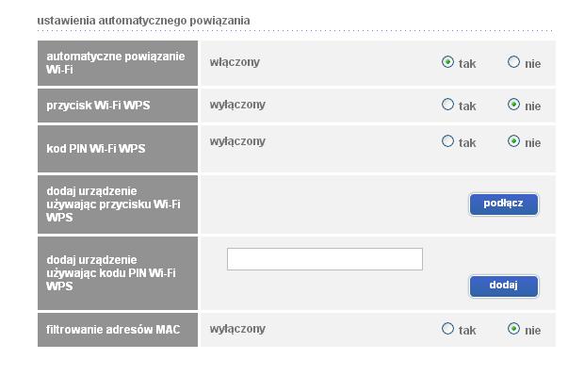Click the "włączony" status text
The height and width of the screenshot is (392, 568).
235,62
